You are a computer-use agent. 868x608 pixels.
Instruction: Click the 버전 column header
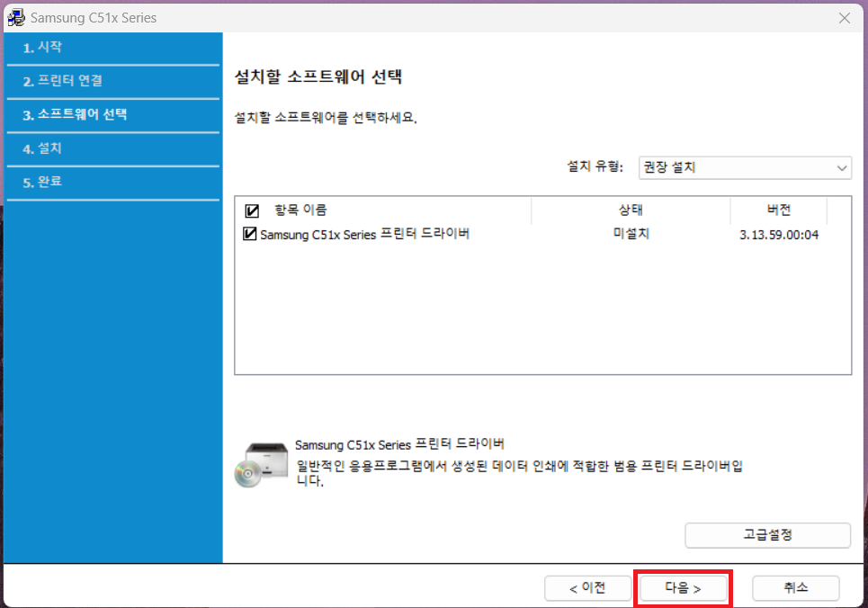(x=779, y=210)
